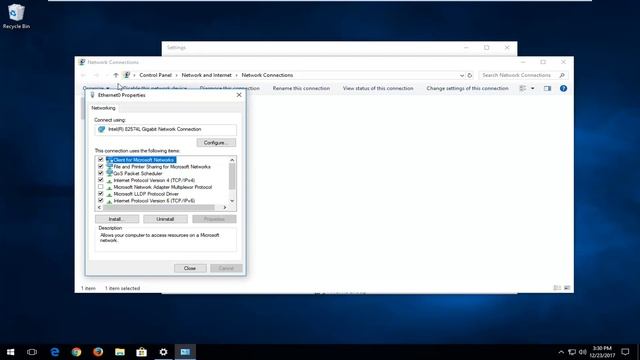
Task: Click the Uninstall button
Action: 165,219
